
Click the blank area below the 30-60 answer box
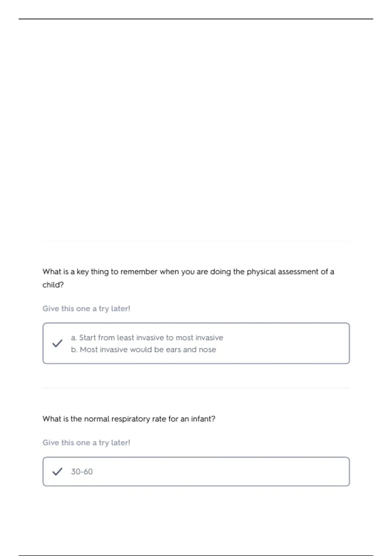pyautogui.click(x=196, y=520)
